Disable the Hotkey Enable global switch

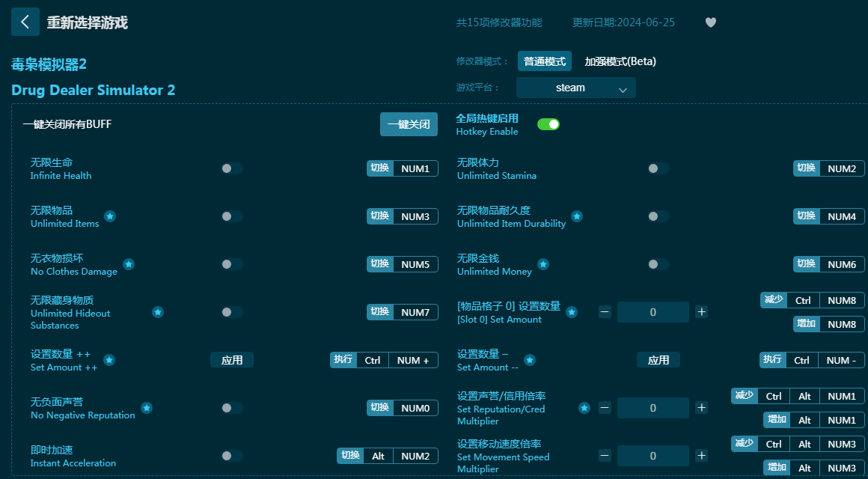548,124
